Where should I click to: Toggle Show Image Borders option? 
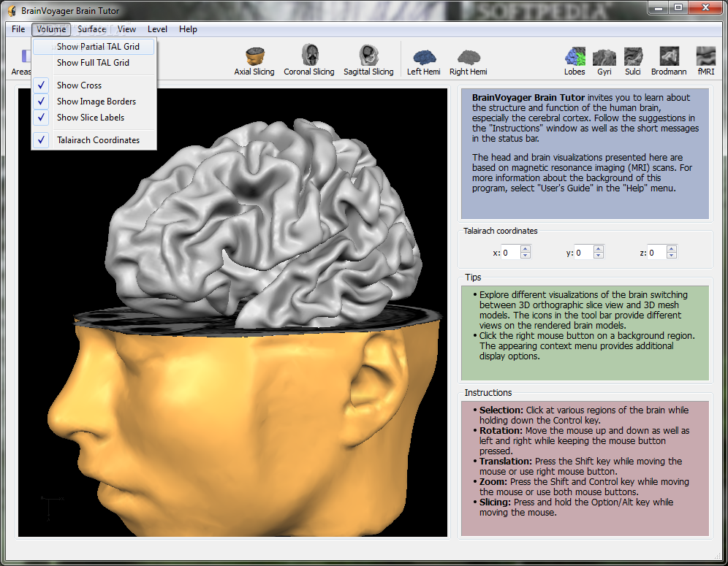click(x=94, y=101)
